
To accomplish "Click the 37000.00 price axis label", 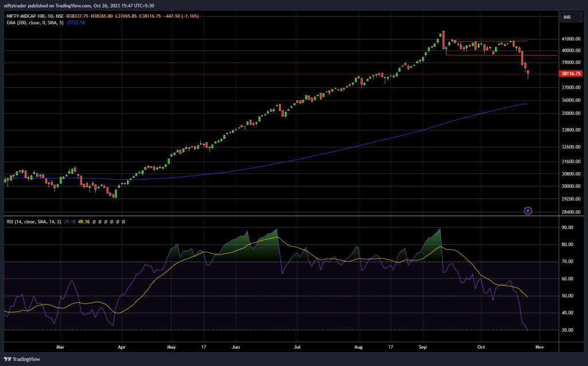I will tap(571, 87).
